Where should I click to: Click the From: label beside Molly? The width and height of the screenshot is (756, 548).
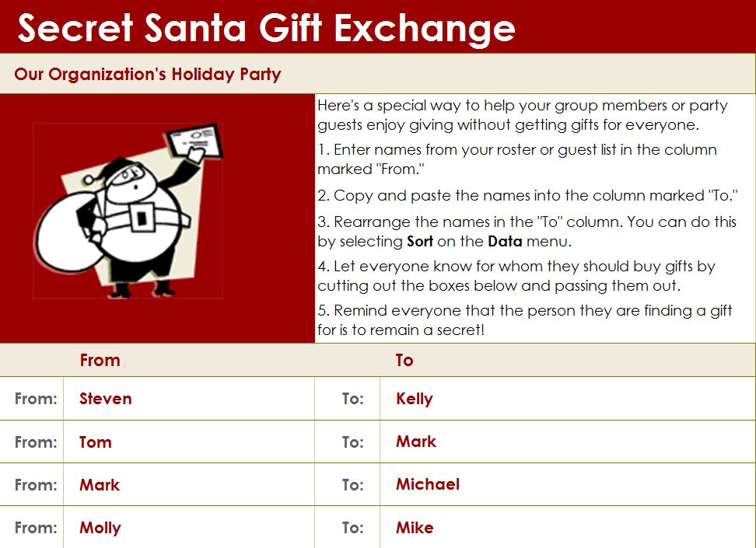36,529
